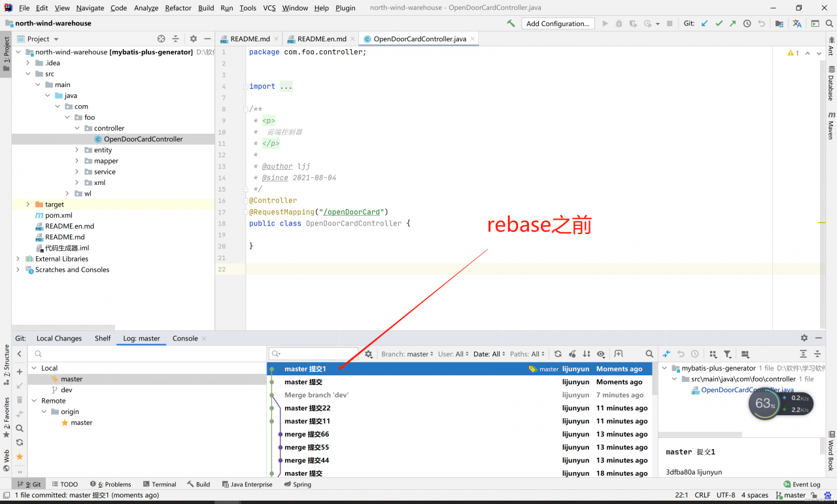Open Git tool window gear settings
Screen dimensions: 837x504
804,338
